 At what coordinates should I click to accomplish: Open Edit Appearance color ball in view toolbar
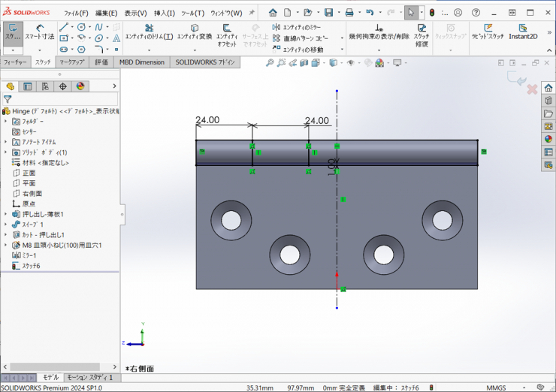(378, 63)
